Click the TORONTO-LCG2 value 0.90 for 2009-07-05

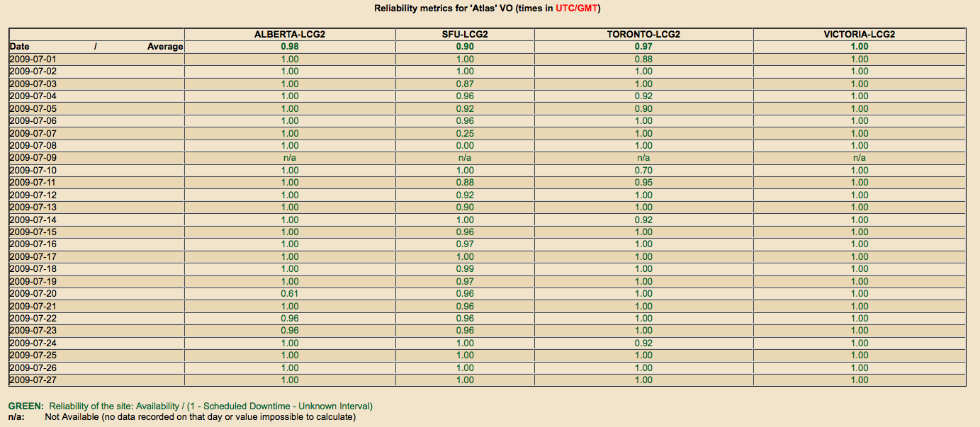click(643, 108)
